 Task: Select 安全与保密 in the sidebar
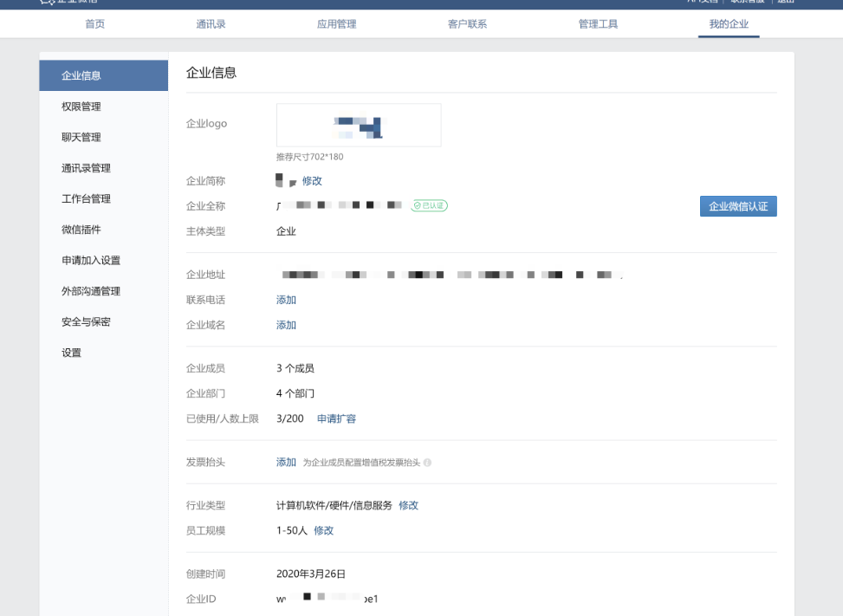tap(86, 321)
